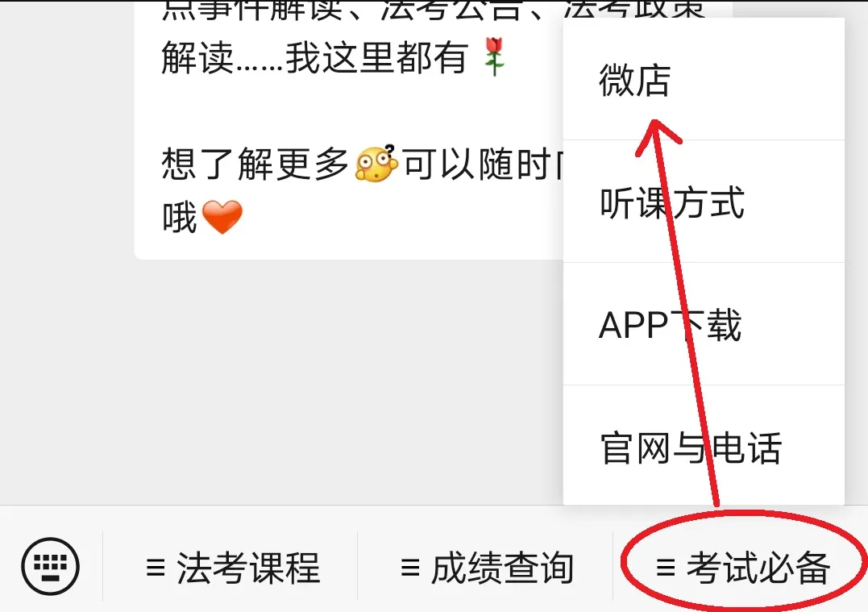The width and height of the screenshot is (868, 612).
Task: Tap the ≡ icon beside 成绩查询
Action: [x=410, y=568]
